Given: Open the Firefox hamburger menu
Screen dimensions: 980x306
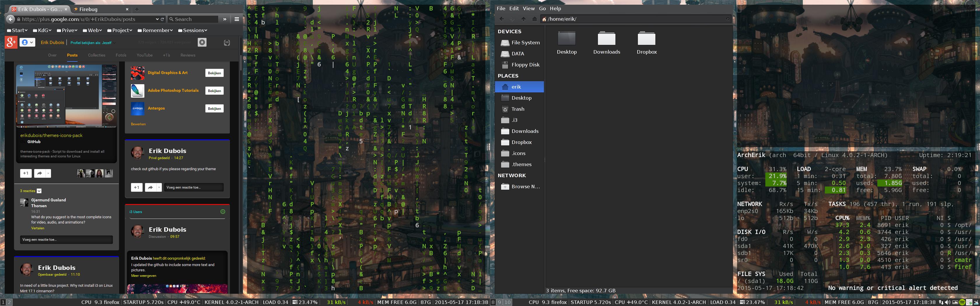Looking at the screenshot, I should (237, 19).
